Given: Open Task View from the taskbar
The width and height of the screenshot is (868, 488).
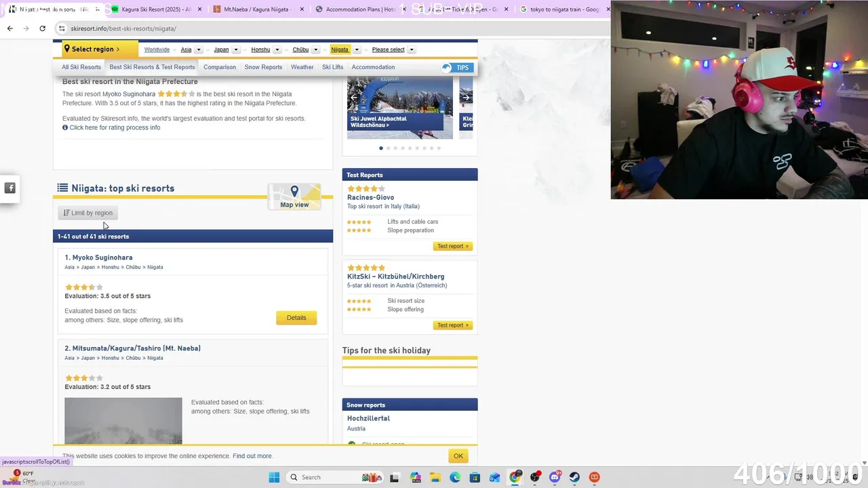Looking at the screenshot, I should [x=394, y=477].
